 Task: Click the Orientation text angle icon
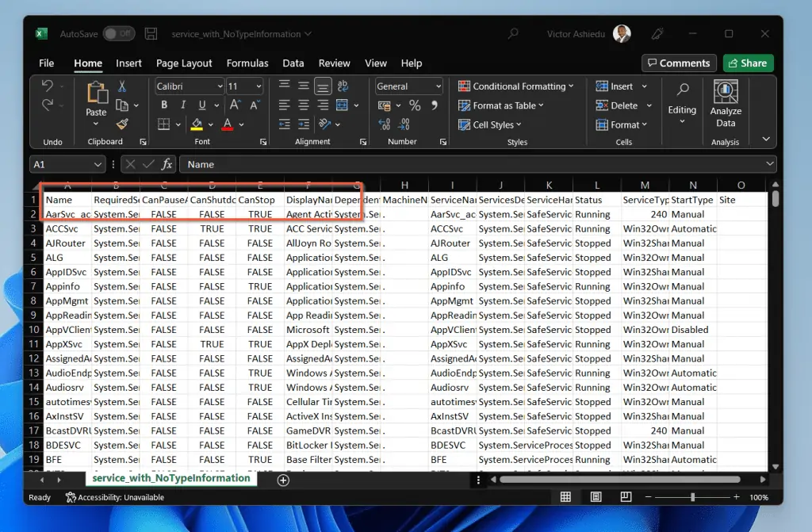324,124
